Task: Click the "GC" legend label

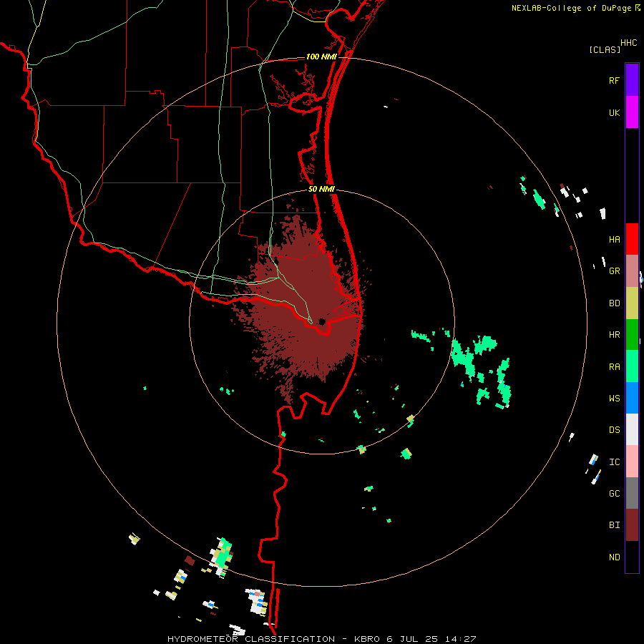Action: [614, 493]
